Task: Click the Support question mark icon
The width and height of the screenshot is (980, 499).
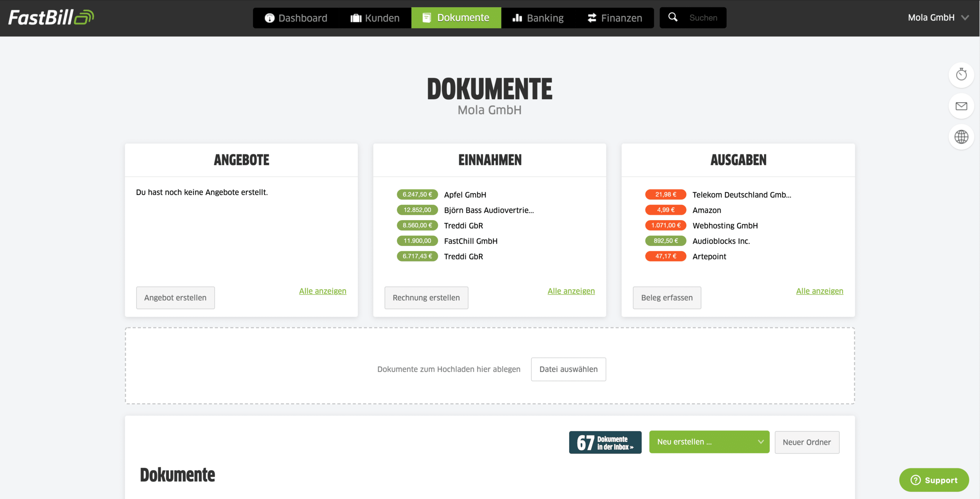Action: click(x=915, y=480)
